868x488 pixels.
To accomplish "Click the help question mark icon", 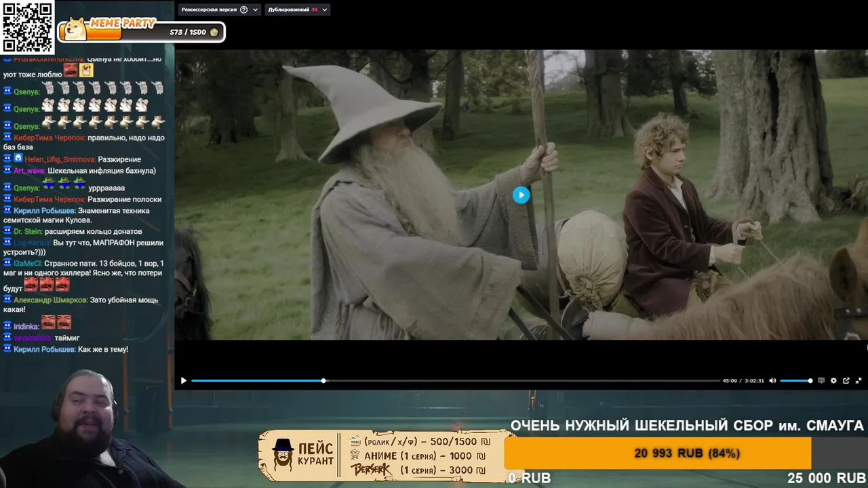I will tap(244, 9).
